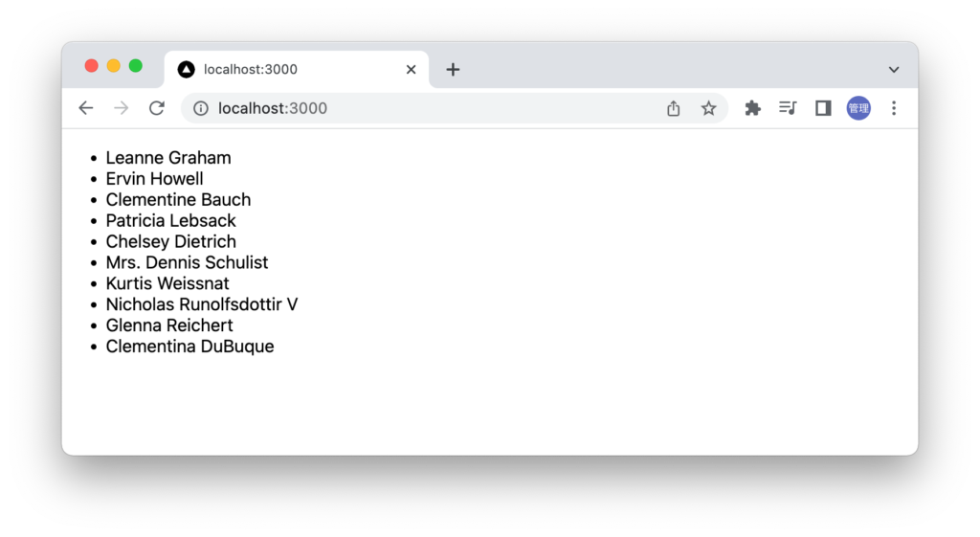This screenshot has width=980, height=537.
Task: Bookmark this page with the star
Action: pyautogui.click(x=708, y=108)
